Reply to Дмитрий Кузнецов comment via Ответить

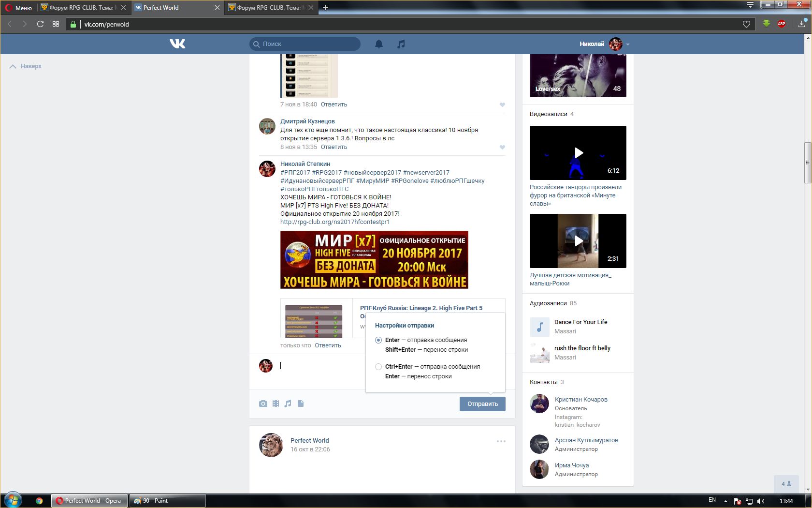[334, 147]
